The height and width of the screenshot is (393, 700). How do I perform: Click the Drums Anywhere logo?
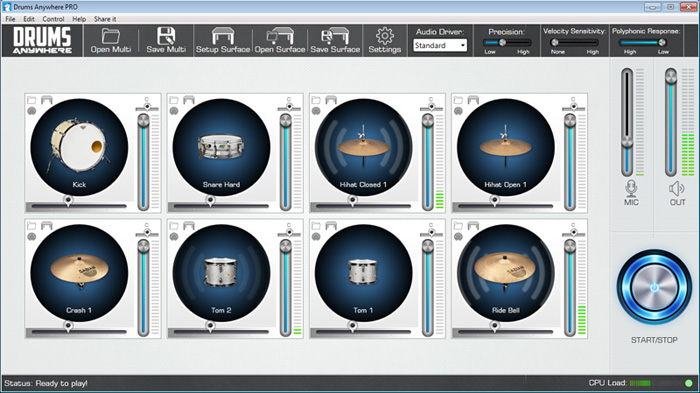click(42, 40)
